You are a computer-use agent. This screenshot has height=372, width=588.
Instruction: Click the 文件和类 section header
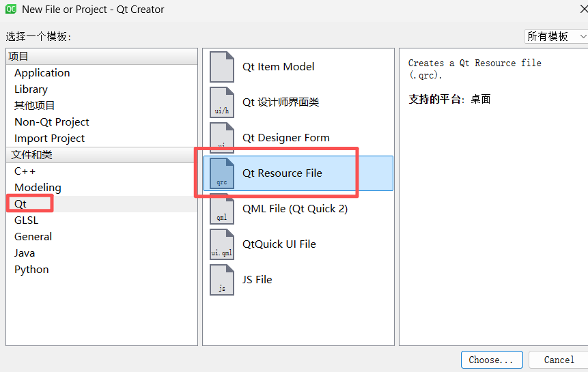[102, 155]
